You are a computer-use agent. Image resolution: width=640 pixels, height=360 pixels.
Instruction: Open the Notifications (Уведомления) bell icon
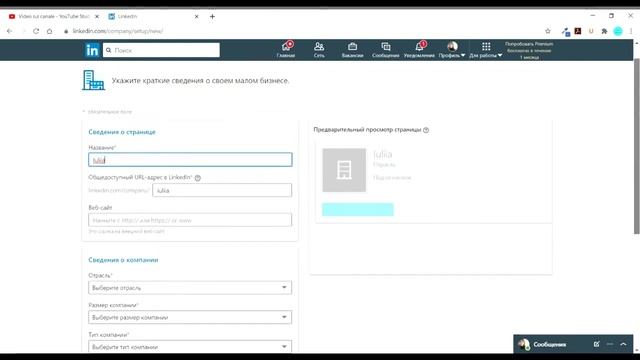tap(419, 50)
